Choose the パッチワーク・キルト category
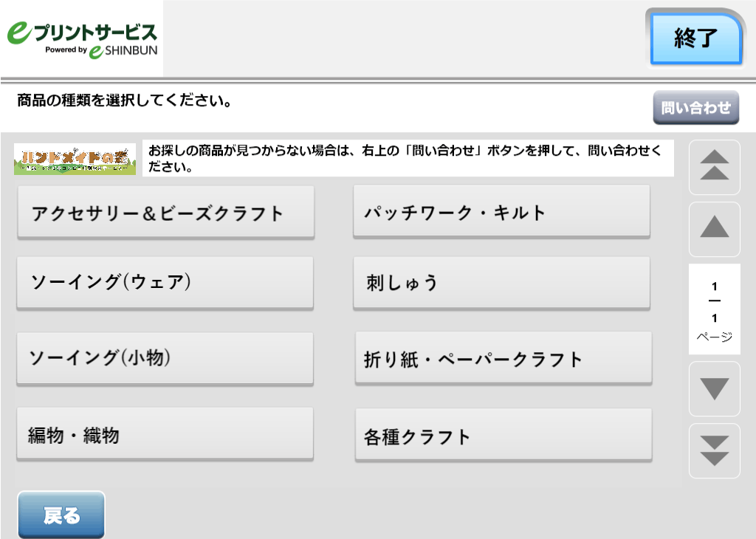Viewport: 756px width, 539px height. [502, 212]
